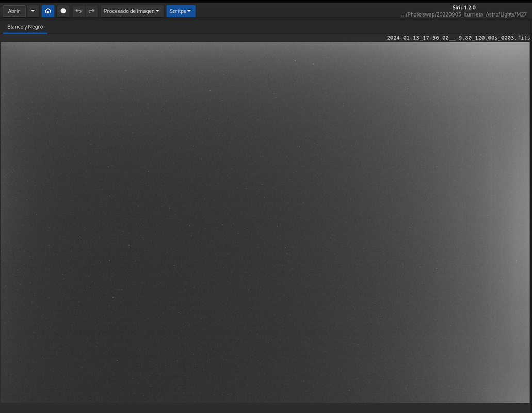Undo the last action
This screenshot has width=532, height=413.
point(78,11)
